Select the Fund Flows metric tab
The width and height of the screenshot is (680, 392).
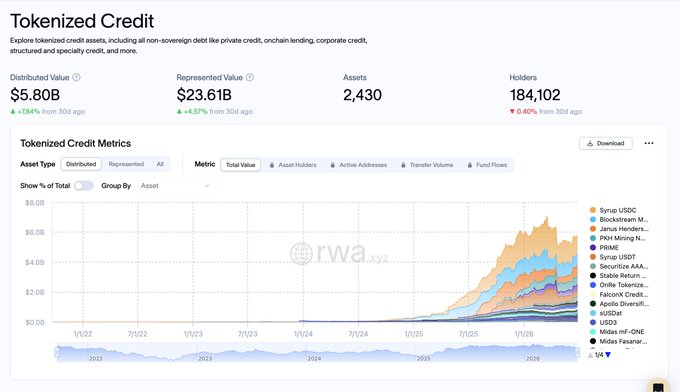click(x=487, y=165)
